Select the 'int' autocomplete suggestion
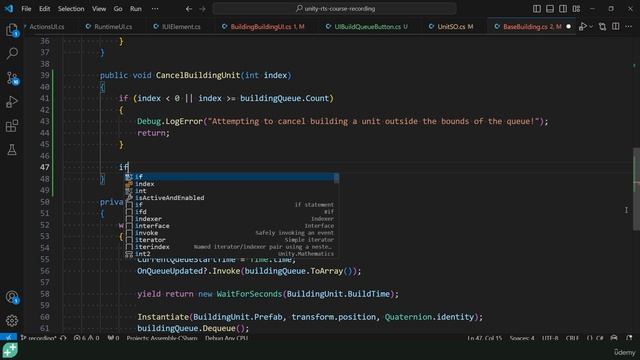 tap(231, 191)
